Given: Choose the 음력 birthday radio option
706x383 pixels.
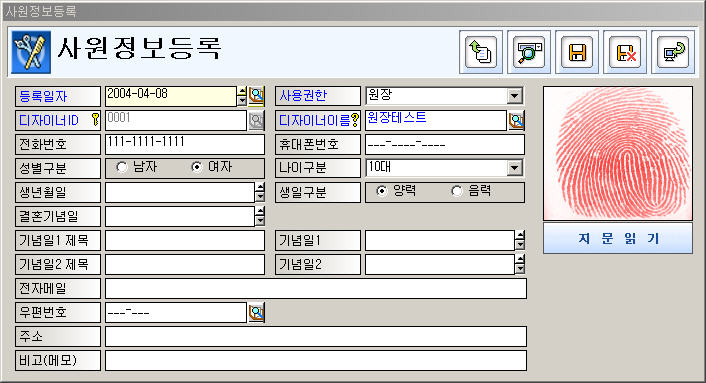Looking at the screenshot, I should click(x=457, y=191).
